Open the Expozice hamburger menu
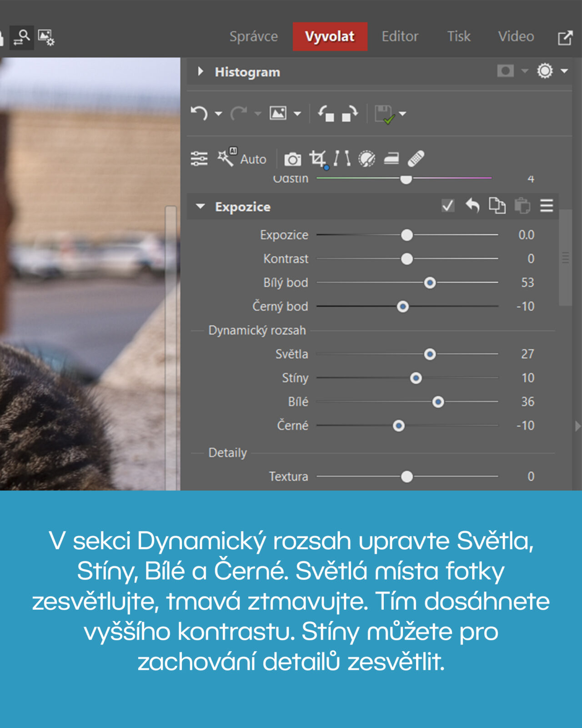Viewport: 582px width, 728px height. [x=547, y=206]
